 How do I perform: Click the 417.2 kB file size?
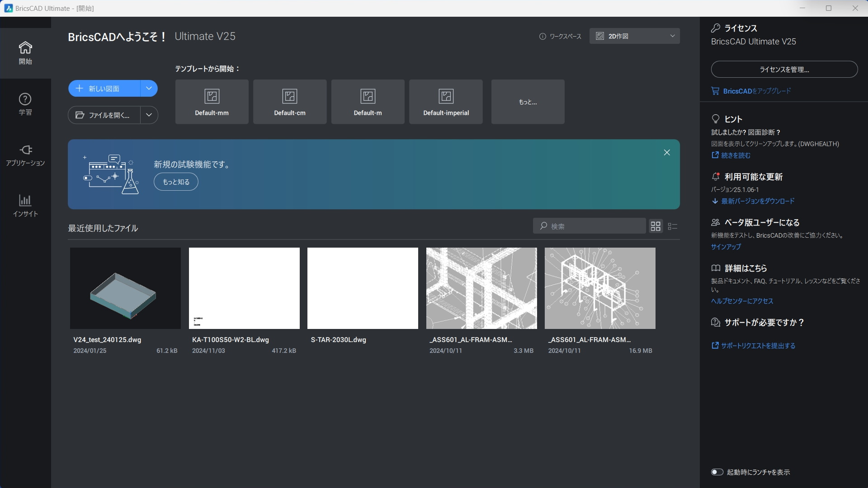284,351
